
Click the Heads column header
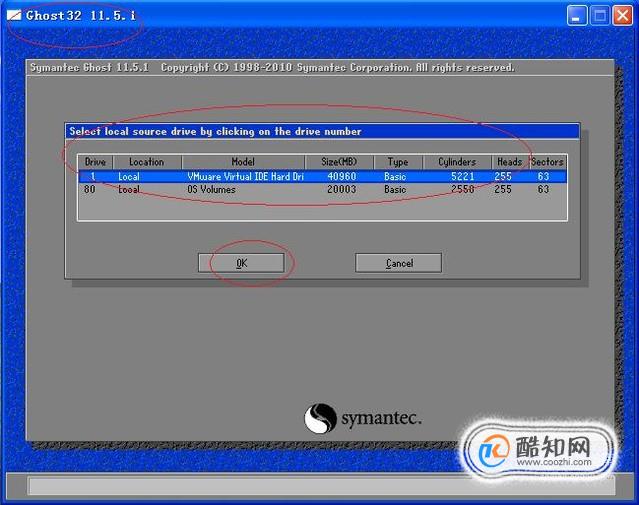[x=510, y=162]
